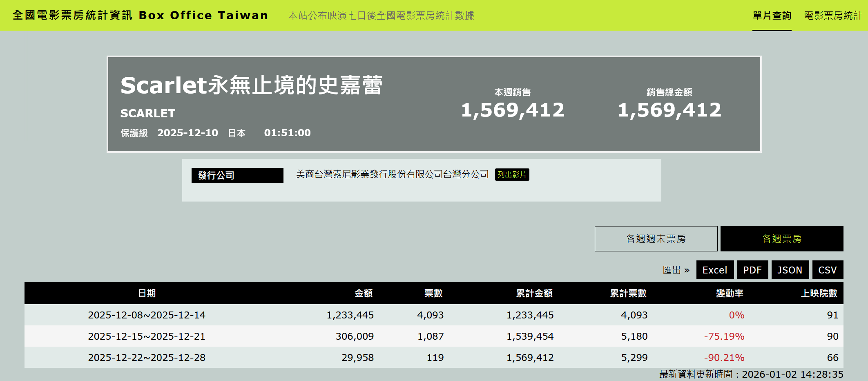Select the 2025-12-08~2025-12-14 table row
Screen dimensions: 868x381
(147, 315)
